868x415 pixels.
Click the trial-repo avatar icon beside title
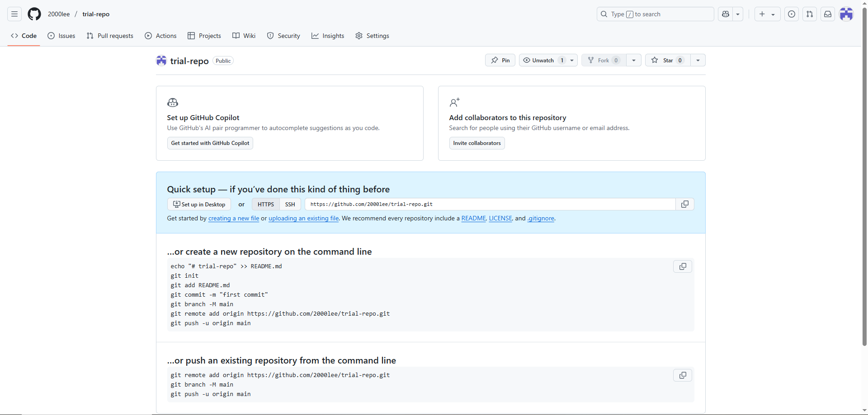tap(161, 61)
